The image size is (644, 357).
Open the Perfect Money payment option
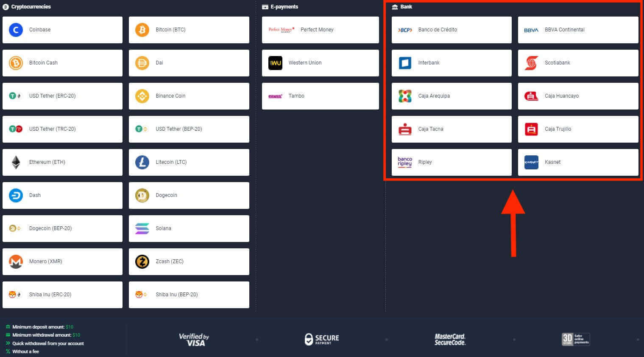pos(320,30)
